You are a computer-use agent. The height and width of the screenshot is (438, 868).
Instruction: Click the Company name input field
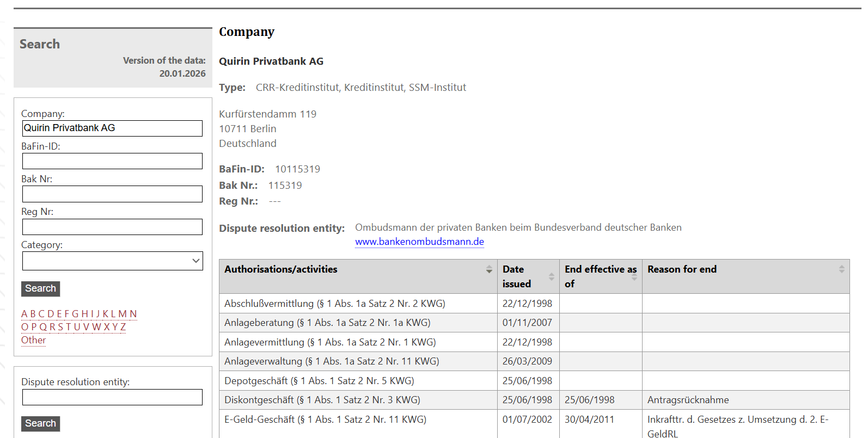[x=112, y=128]
